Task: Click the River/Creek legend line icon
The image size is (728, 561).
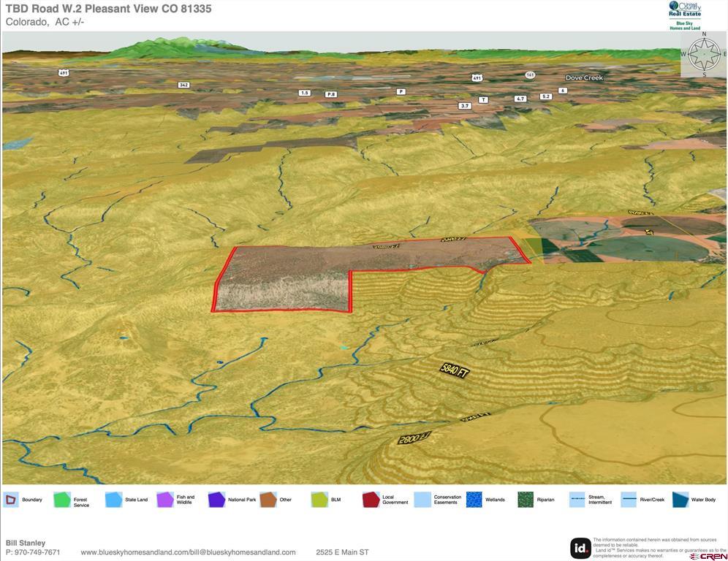Action: click(629, 500)
